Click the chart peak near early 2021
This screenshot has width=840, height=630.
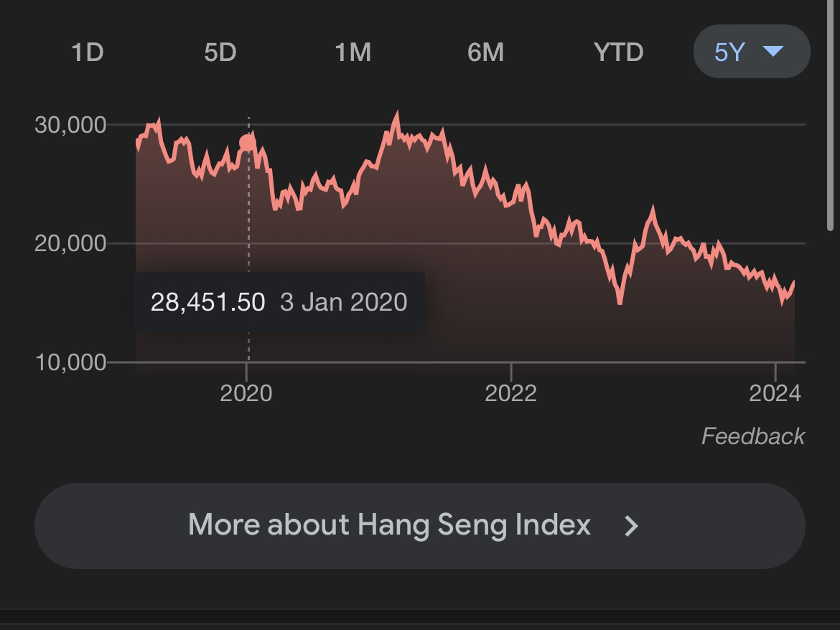coord(397,114)
